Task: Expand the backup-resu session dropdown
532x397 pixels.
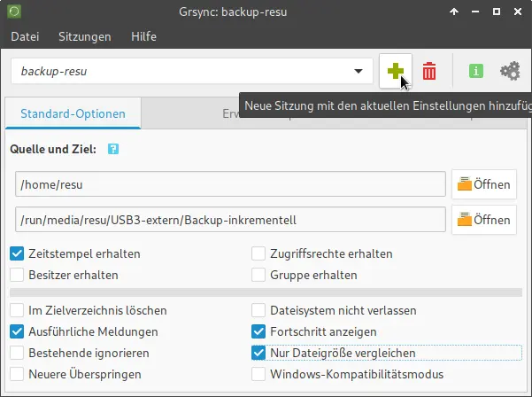Action: (359, 71)
